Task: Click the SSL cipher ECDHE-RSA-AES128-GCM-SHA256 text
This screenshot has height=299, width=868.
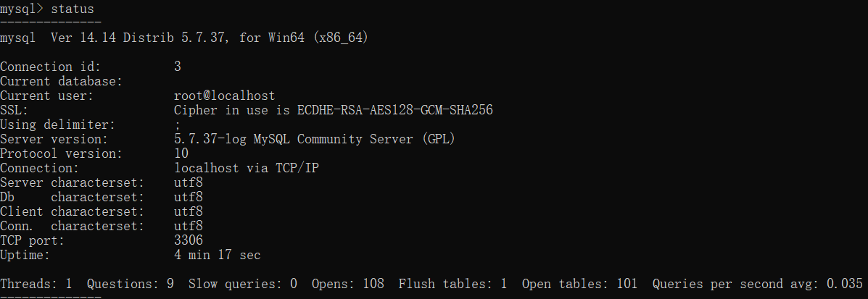Action: click(x=394, y=110)
